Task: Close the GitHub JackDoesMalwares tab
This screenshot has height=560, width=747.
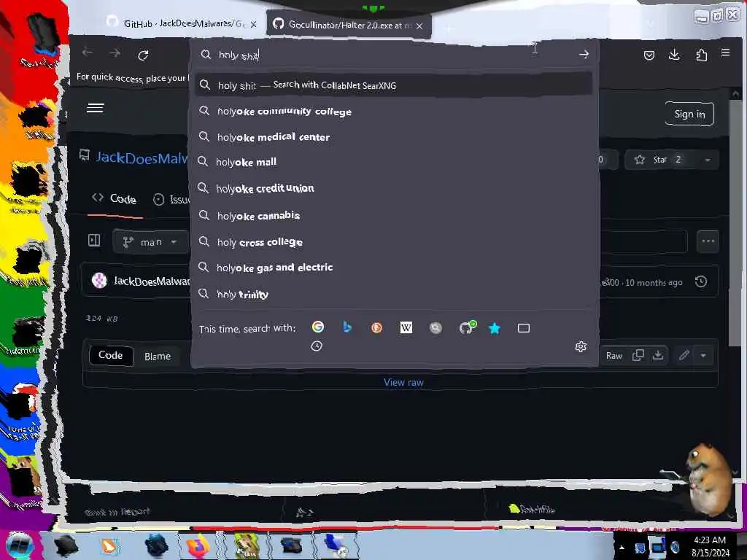Action: click(253, 24)
